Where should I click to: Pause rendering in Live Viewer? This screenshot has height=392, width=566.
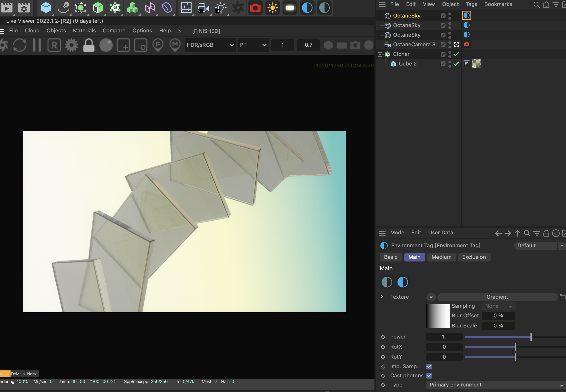[x=37, y=45]
